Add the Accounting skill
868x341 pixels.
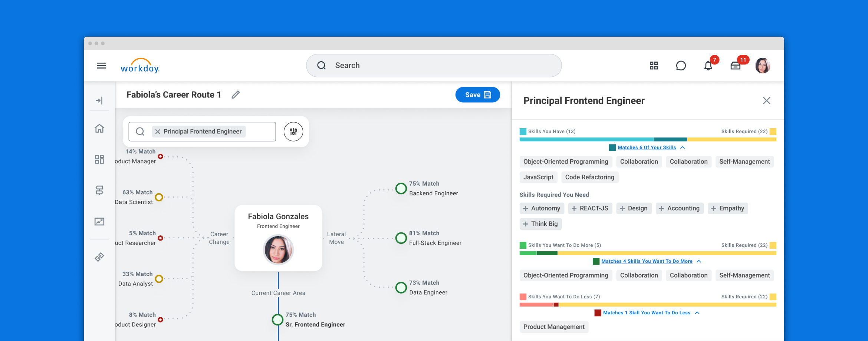(x=680, y=208)
